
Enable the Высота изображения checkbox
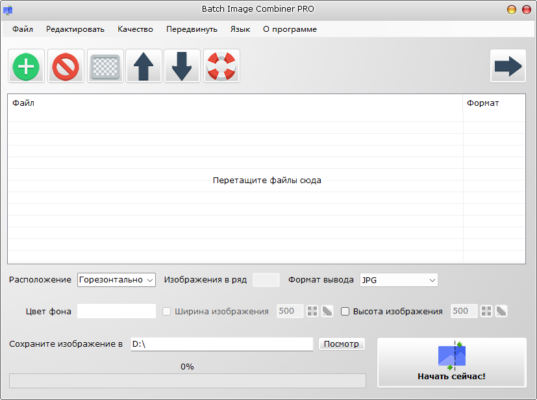345,311
